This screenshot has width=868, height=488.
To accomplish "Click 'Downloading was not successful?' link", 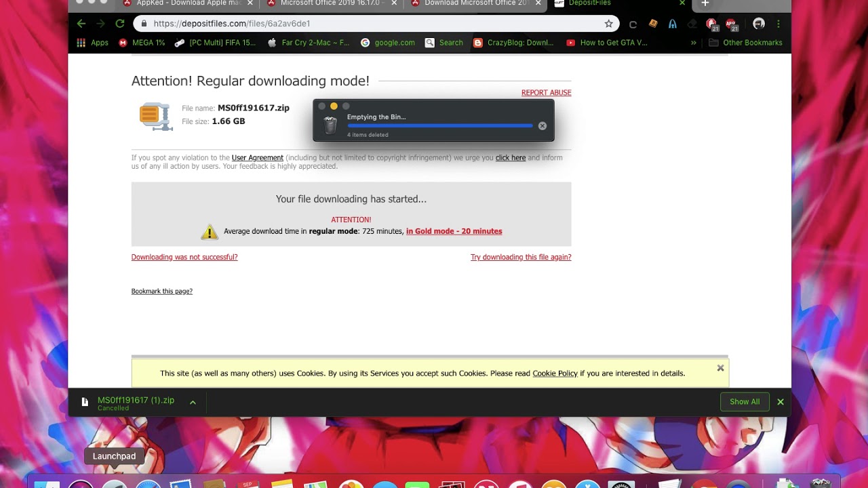I will point(184,258).
